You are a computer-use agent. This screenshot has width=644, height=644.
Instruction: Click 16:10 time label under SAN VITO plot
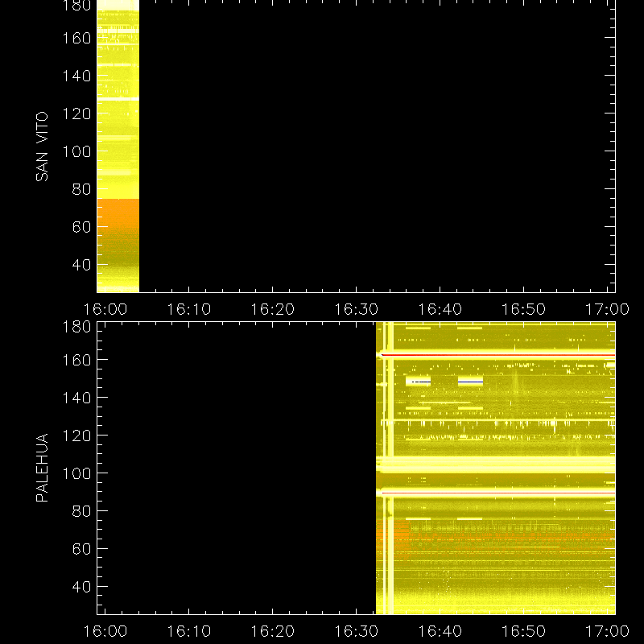click(189, 309)
